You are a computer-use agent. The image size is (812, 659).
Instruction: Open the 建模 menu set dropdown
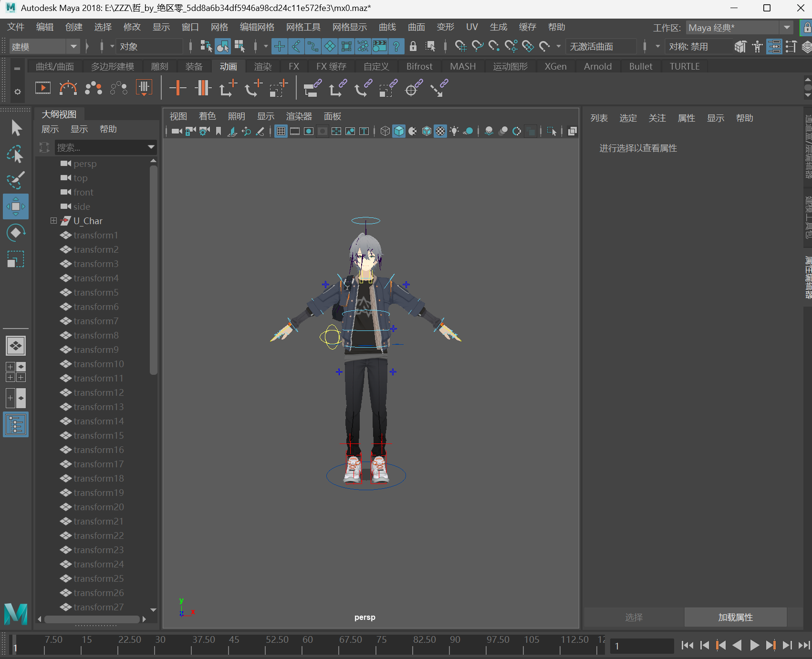click(x=73, y=47)
